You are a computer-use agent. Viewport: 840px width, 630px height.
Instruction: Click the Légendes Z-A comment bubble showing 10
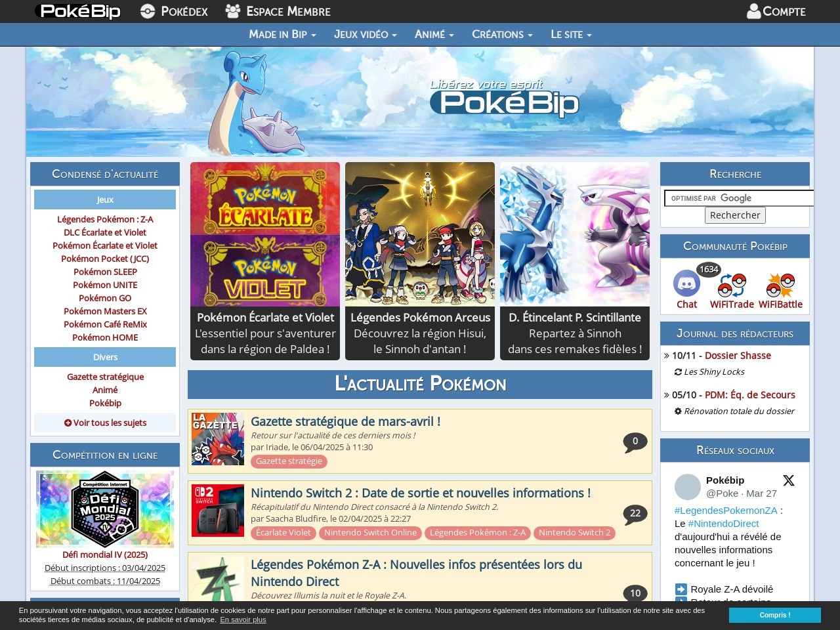(635, 593)
